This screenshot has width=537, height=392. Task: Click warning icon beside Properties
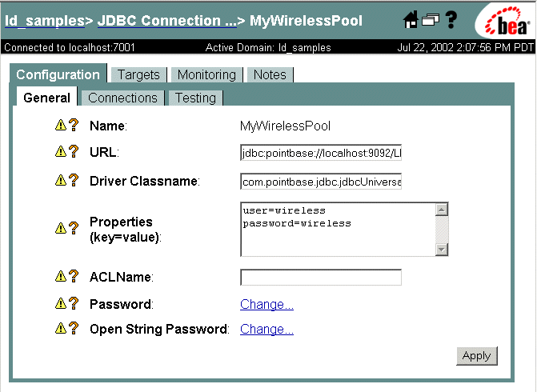tap(61, 228)
